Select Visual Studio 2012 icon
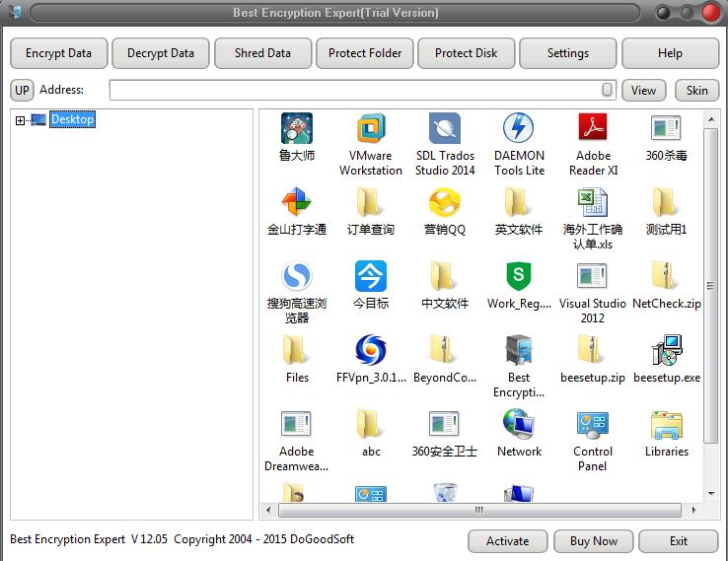Image resolution: width=728 pixels, height=561 pixels. pyautogui.click(x=593, y=276)
